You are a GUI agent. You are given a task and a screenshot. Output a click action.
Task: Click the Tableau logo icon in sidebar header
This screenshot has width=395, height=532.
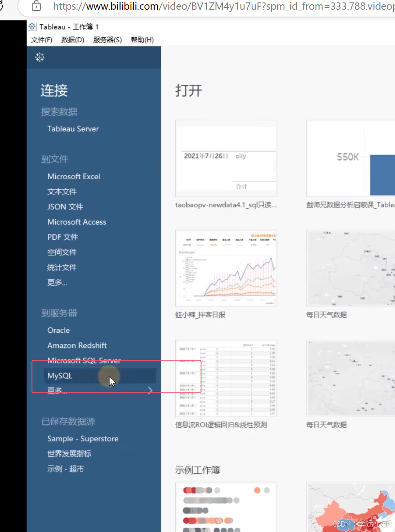[40, 57]
